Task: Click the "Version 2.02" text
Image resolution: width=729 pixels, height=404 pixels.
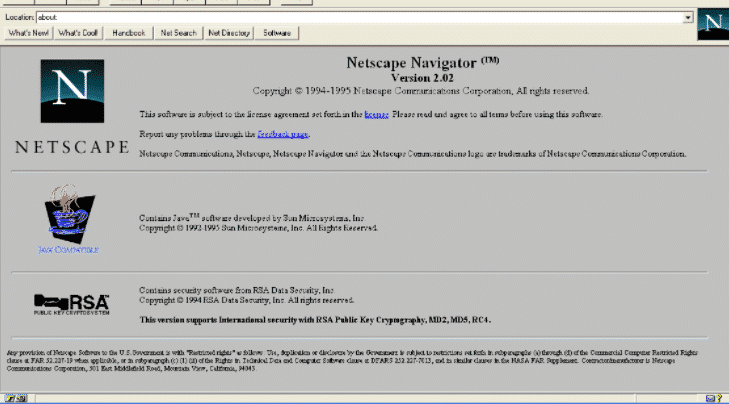Action: click(422, 78)
